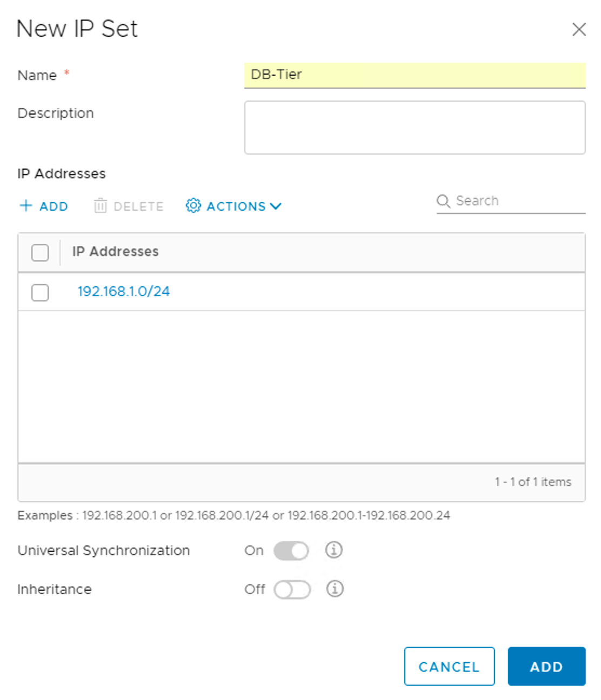
Task: Click into the Description text box
Action: tap(414, 127)
